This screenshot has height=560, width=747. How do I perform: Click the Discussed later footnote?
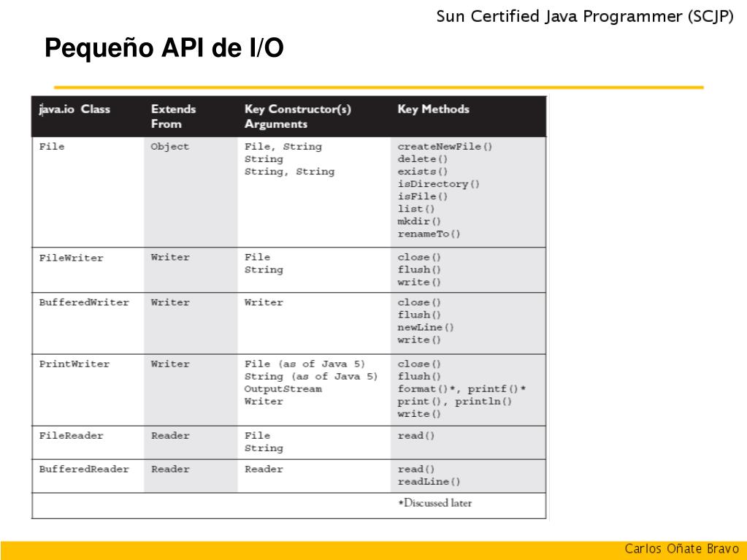point(435,503)
